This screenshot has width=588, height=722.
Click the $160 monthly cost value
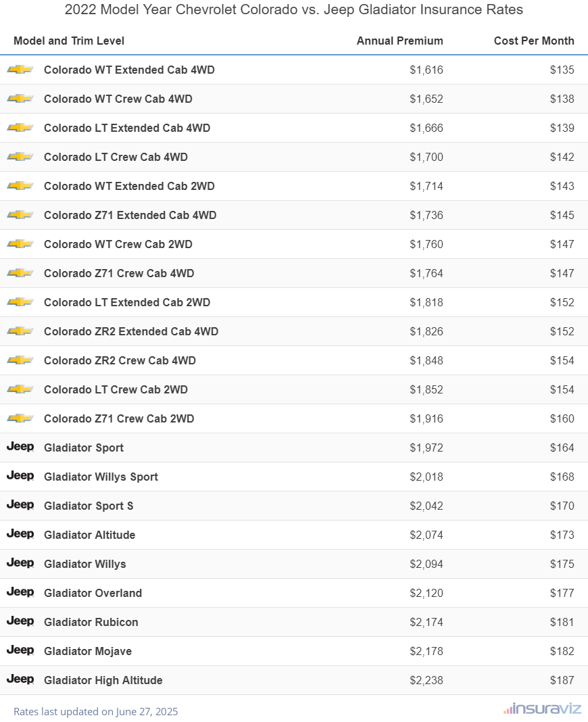(x=562, y=418)
